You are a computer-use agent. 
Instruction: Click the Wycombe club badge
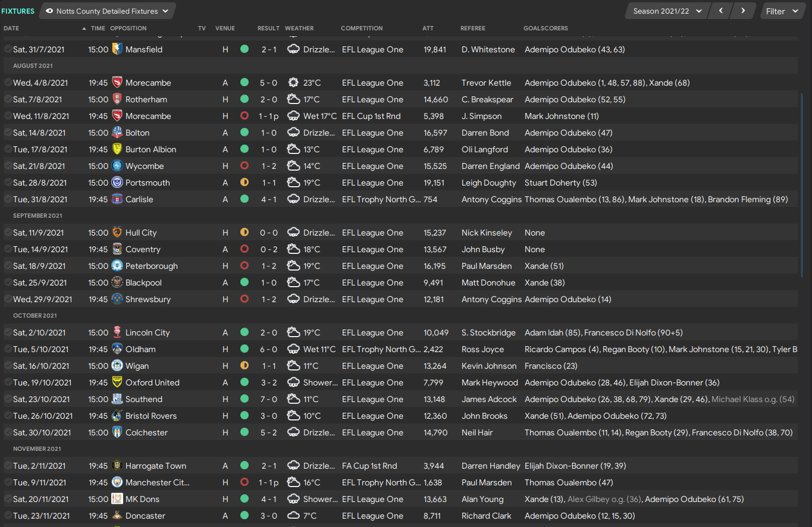point(117,166)
